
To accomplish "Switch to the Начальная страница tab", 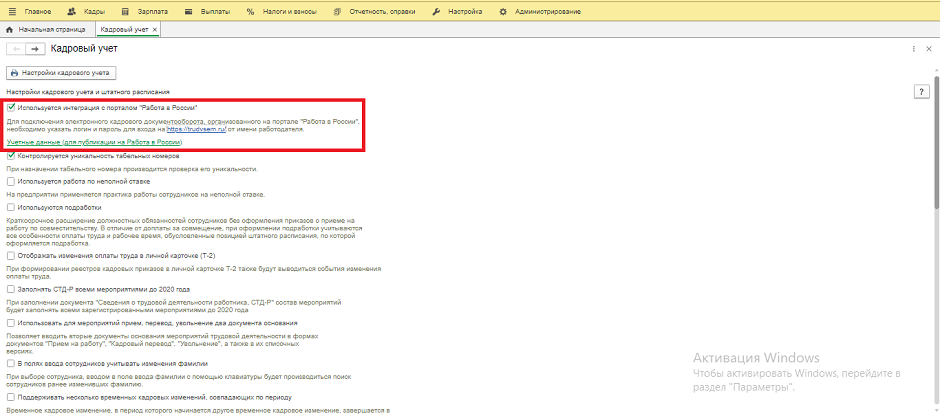I will pos(46,29).
